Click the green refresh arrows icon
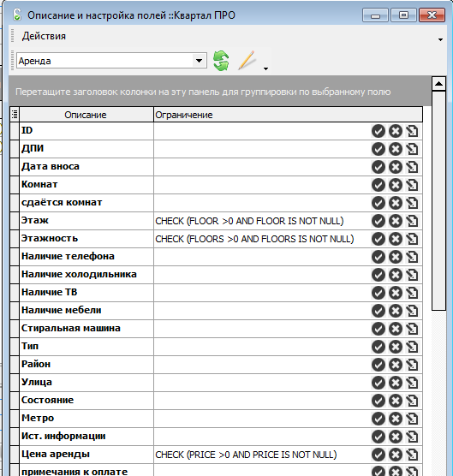The width and height of the screenshot is (453, 476). (221, 61)
